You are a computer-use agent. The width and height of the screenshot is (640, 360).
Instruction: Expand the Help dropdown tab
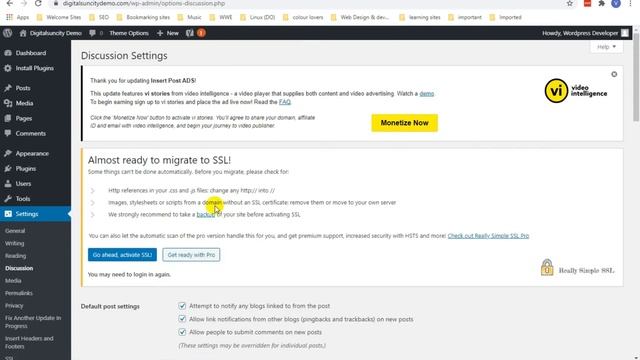coord(606,47)
